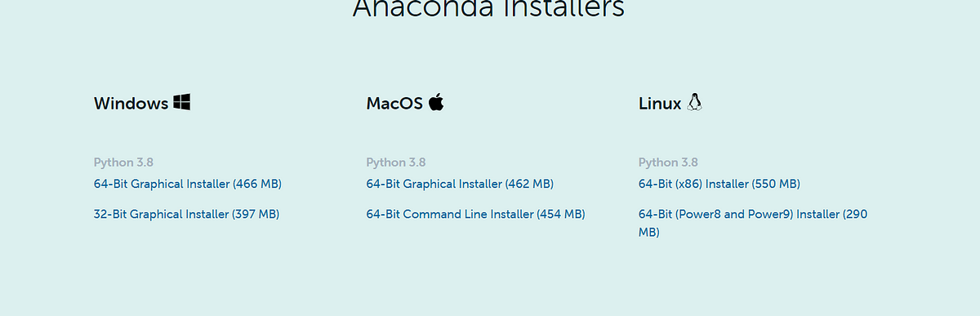Click the "(454 MB)" size in Command Line link
This screenshot has height=316, width=980.
pyautogui.click(x=561, y=214)
